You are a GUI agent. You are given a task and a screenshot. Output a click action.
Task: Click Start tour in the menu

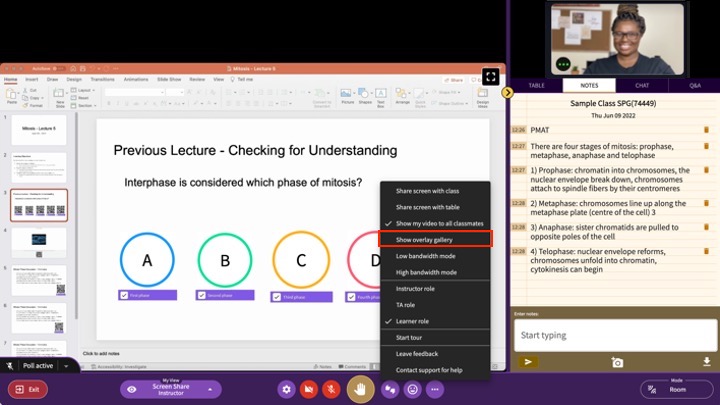[x=435, y=338]
